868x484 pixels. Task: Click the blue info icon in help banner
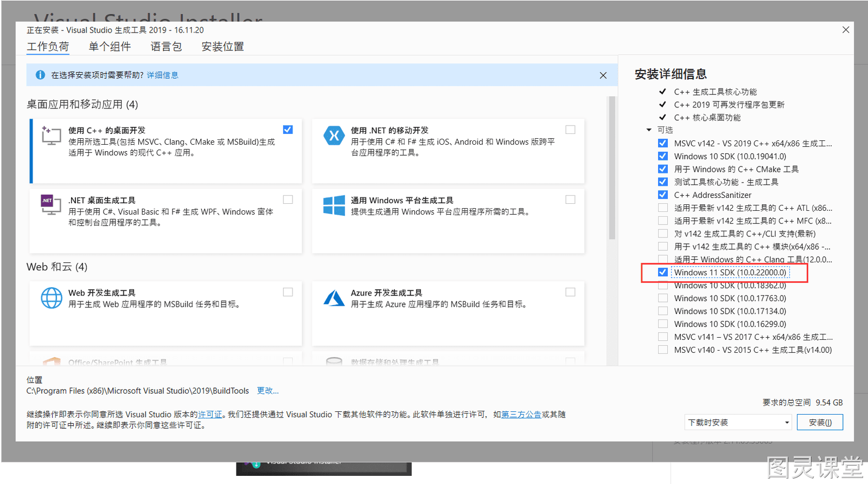click(40, 75)
